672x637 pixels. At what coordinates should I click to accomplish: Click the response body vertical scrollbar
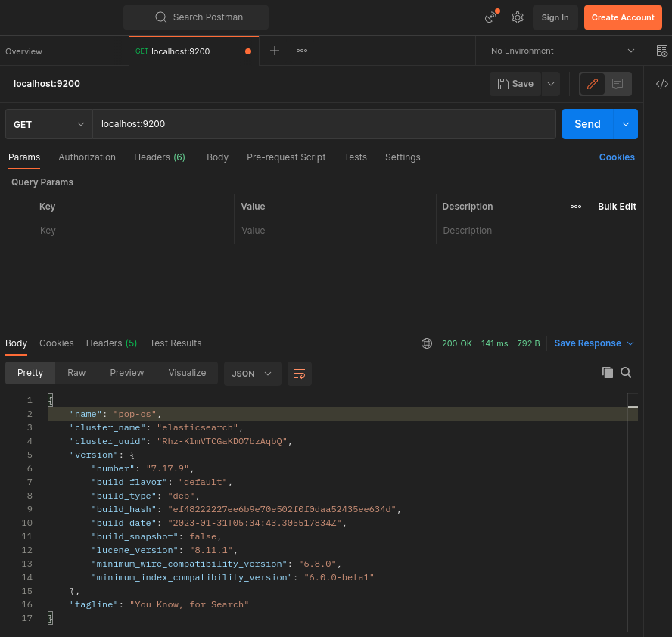tap(633, 512)
